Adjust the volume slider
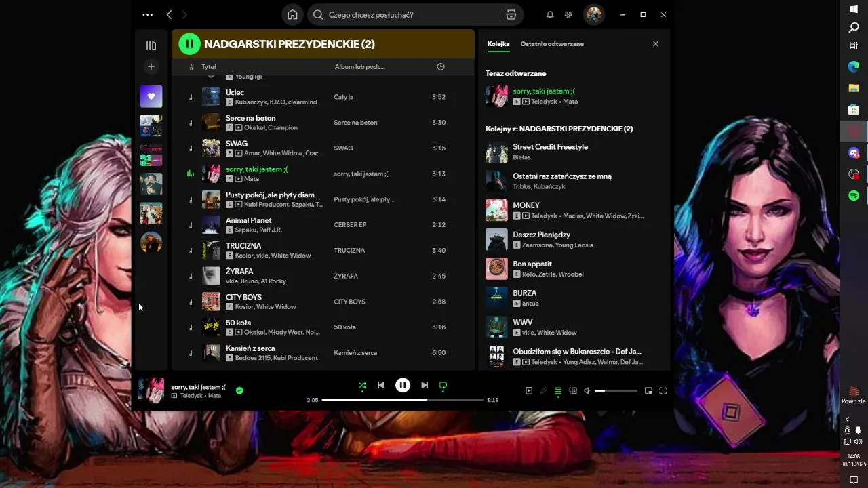Screen dimensions: 868x488 pos(616,390)
